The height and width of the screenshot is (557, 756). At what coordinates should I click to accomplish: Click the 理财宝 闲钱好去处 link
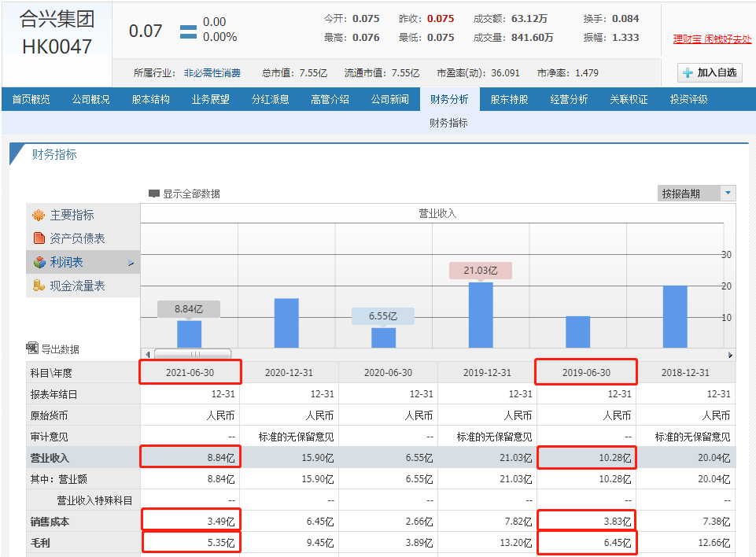click(711, 39)
